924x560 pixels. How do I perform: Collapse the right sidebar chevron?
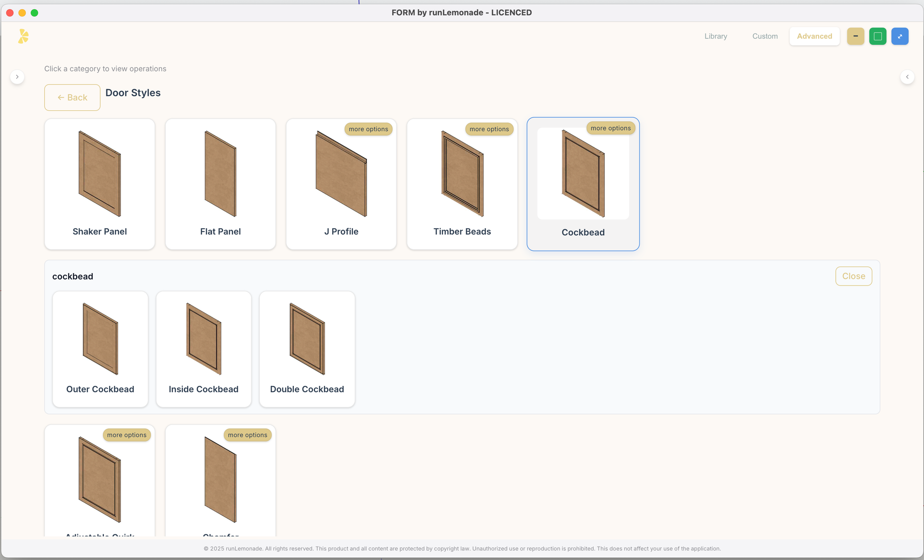click(x=907, y=77)
